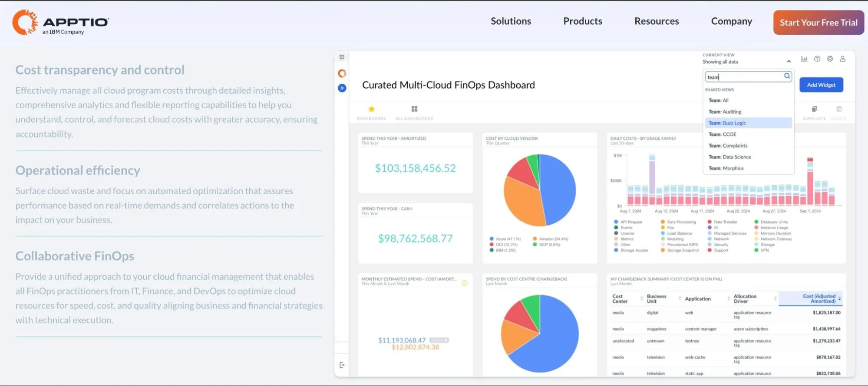Click Start Your Free Trial button
The height and width of the screenshot is (386, 868).
(x=818, y=23)
